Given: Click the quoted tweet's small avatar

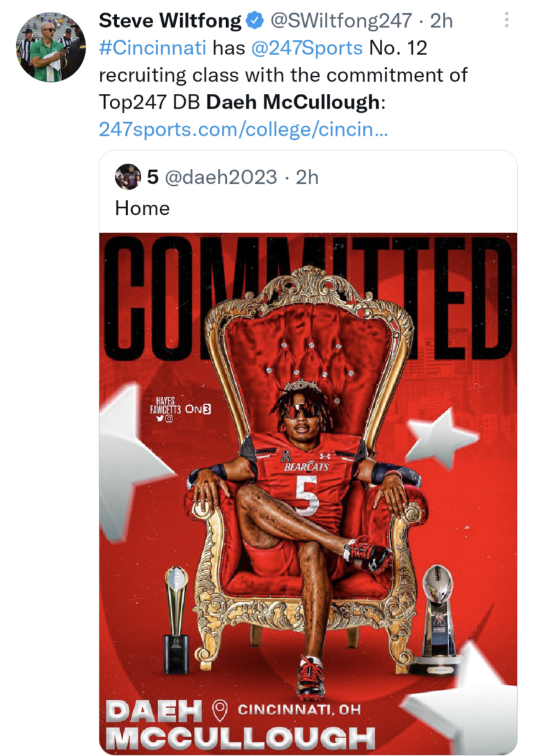Looking at the screenshot, I should point(128,177).
